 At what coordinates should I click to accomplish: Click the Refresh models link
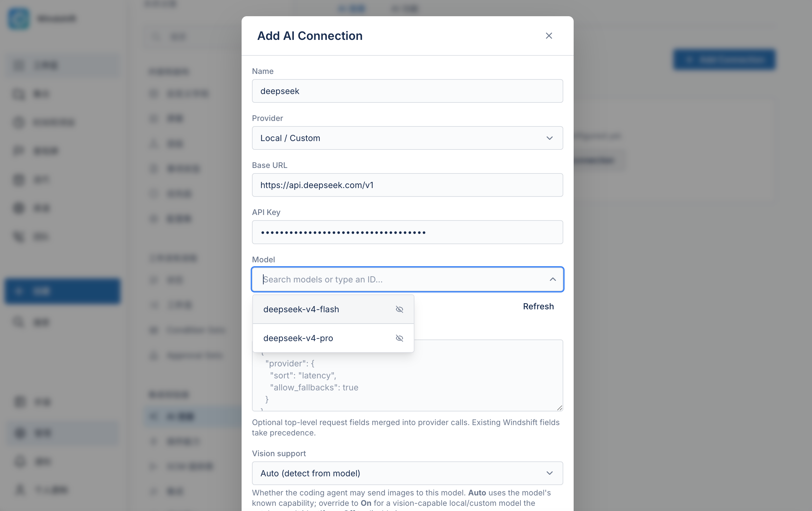pyautogui.click(x=538, y=306)
